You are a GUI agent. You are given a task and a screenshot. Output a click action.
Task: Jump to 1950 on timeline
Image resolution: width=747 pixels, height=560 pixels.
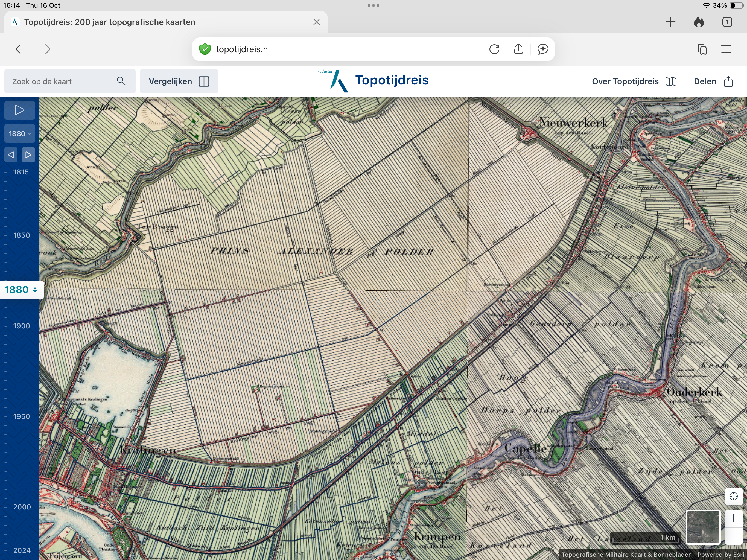click(21, 416)
